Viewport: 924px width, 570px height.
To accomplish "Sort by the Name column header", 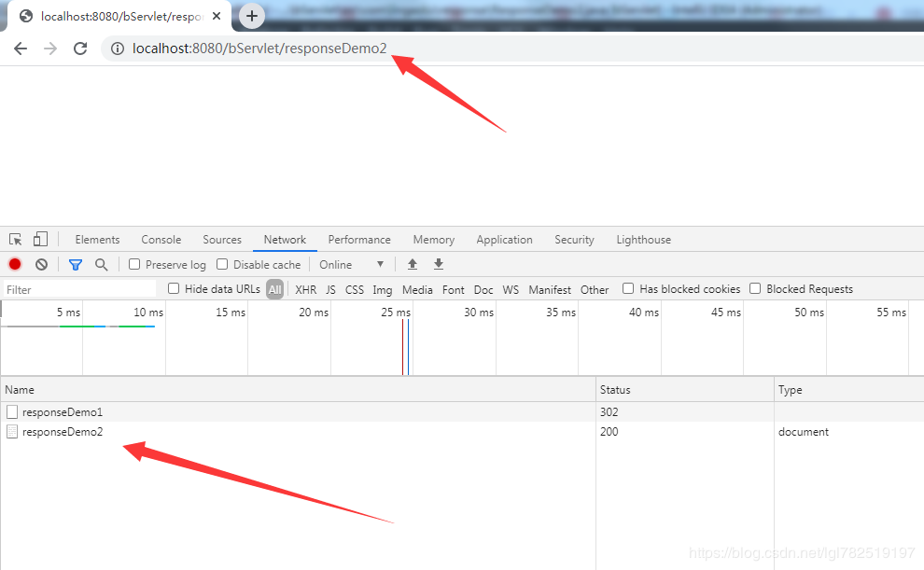I will click(298, 390).
